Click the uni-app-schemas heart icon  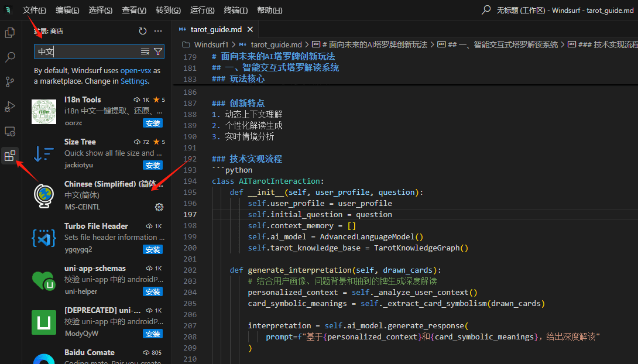44,280
